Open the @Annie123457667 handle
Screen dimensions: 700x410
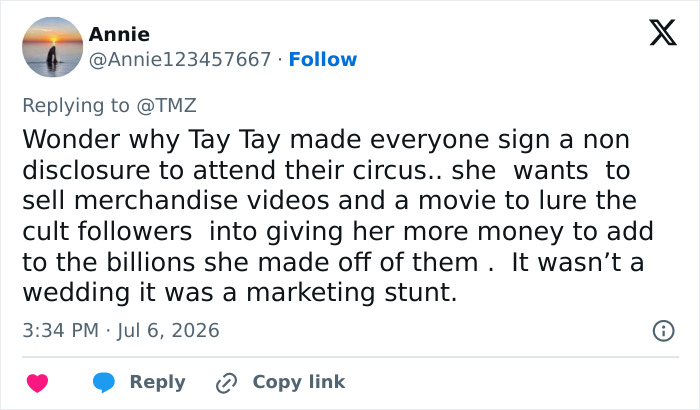coord(180,59)
